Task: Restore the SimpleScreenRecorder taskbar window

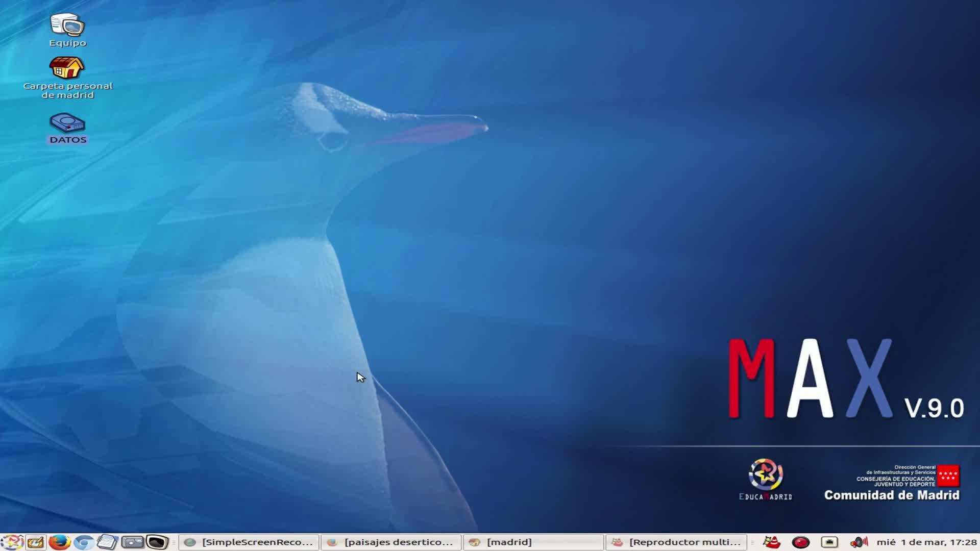Action: point(249,542)
